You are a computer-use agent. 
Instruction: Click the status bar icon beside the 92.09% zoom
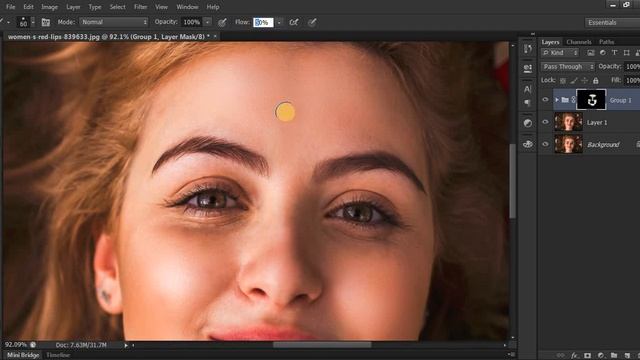point(33,345)
